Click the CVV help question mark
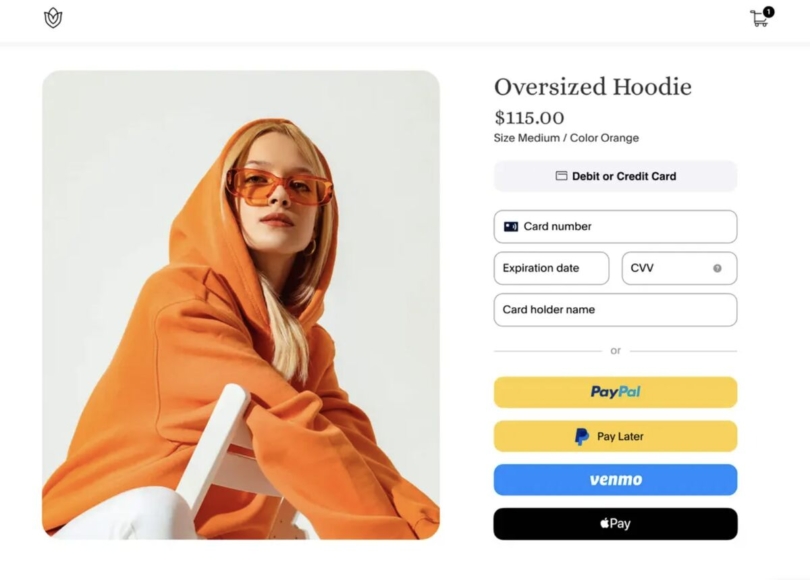The width and height of the screenshot is (810, 580). (x=717, y=268)
